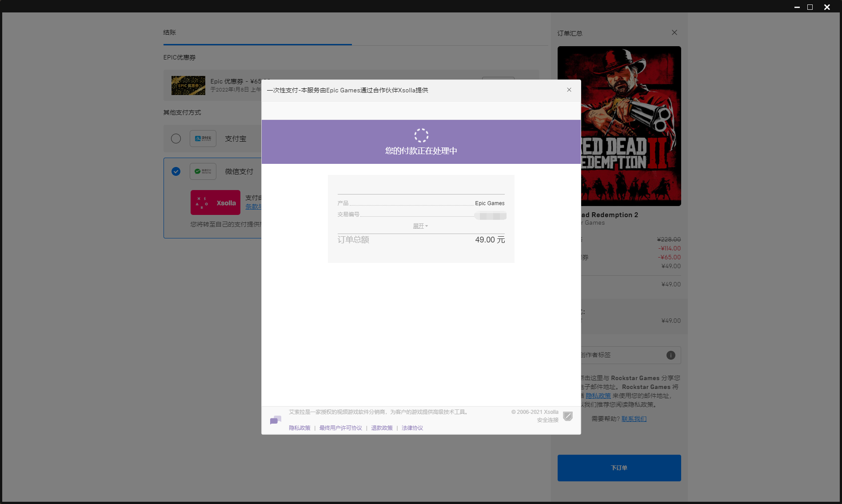Click the -¥114.00 discount amount
This screenshot has height=504, width=842.
pos(670,248)
